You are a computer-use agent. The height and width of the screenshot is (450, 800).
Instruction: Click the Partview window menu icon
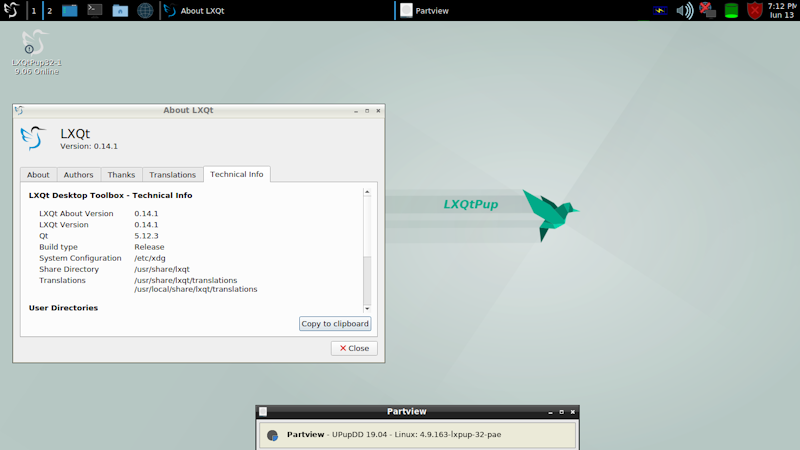[263, 411]
